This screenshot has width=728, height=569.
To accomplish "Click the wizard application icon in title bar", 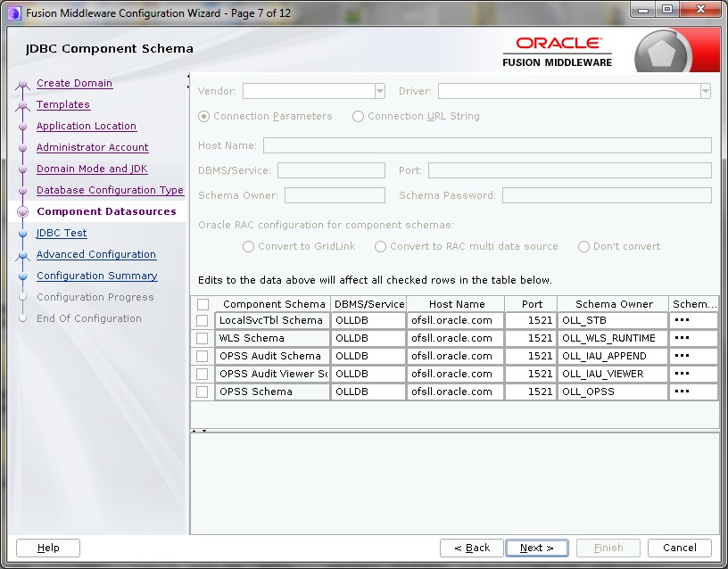I will pyautogui.click(x=14, y=13).
